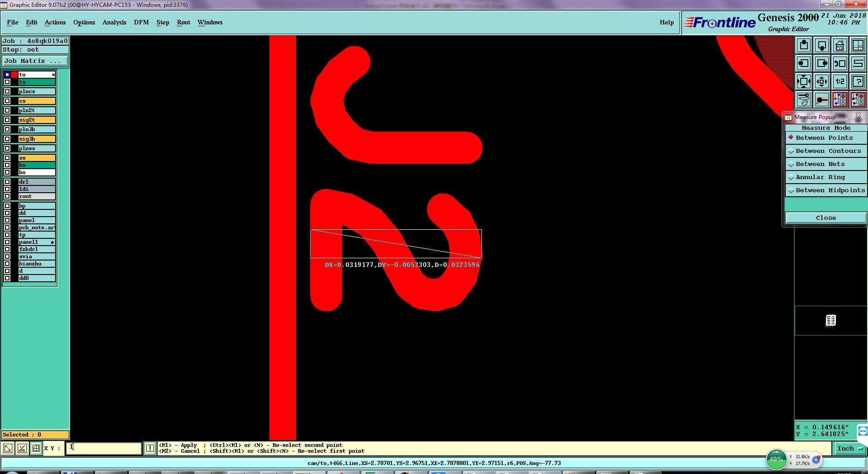This screenshot has height=474, width=868.
Task: Toggle visibility box of layer panel
Action: point(7,220)
